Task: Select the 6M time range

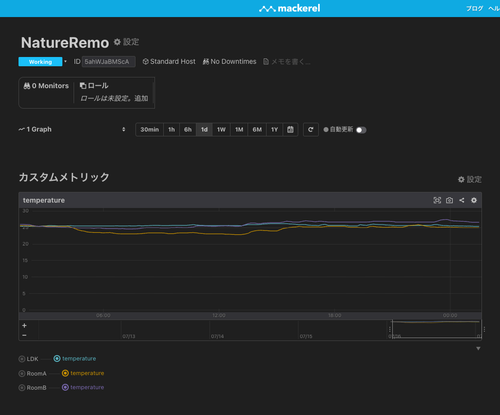Action: [257, 129]
